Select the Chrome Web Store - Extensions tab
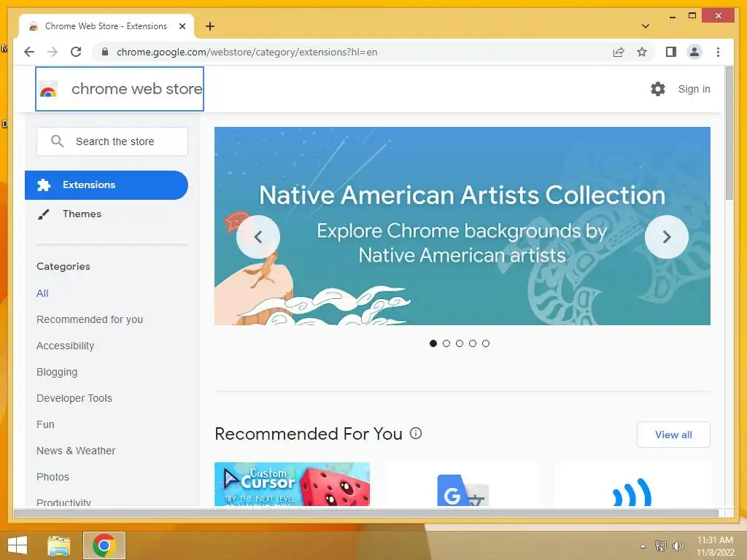Image resolution: width=747 pixels, height=560 pixels. pos(107,26)
